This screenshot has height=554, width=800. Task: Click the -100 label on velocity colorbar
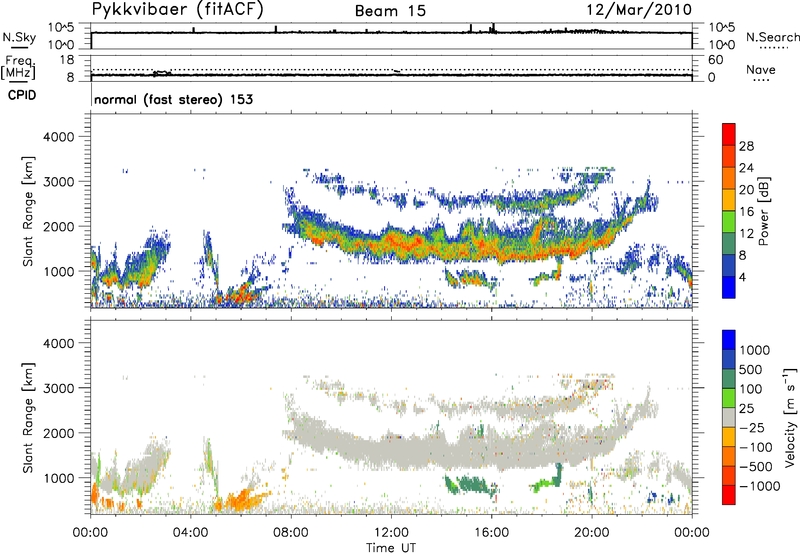tap(756, 447)
